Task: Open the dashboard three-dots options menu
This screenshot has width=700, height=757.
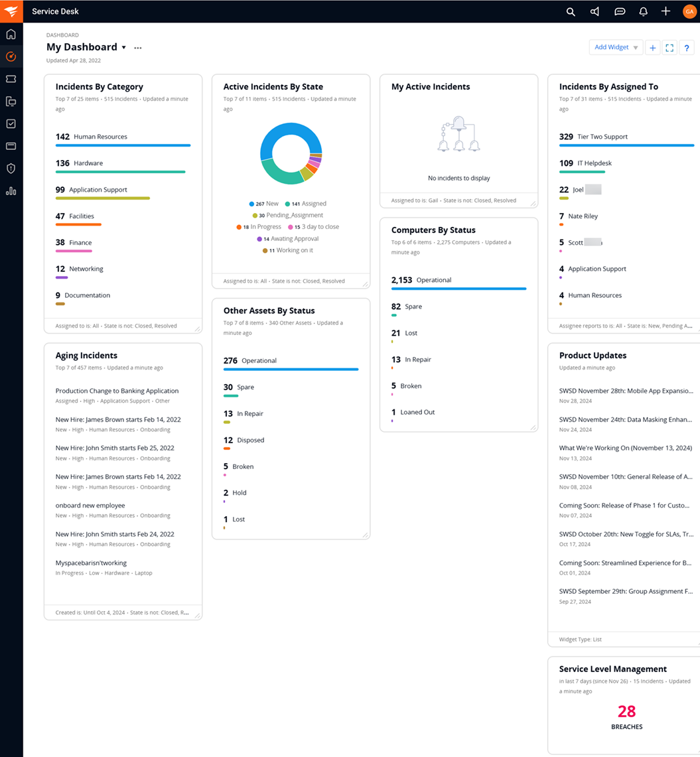Action: [138, 48]
